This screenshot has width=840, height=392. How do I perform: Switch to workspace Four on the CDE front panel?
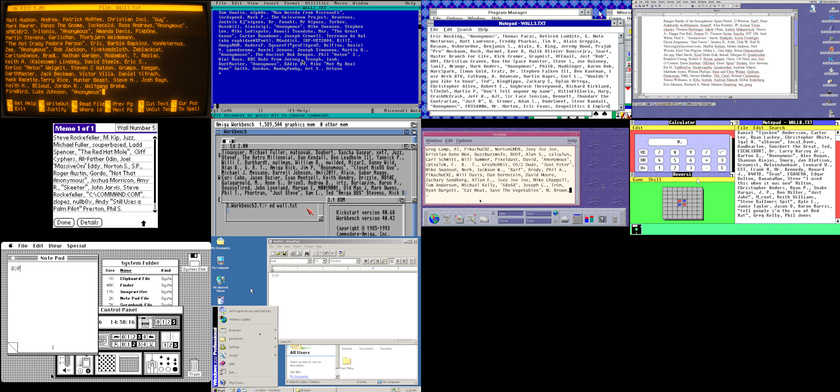[x=538, y=221]
